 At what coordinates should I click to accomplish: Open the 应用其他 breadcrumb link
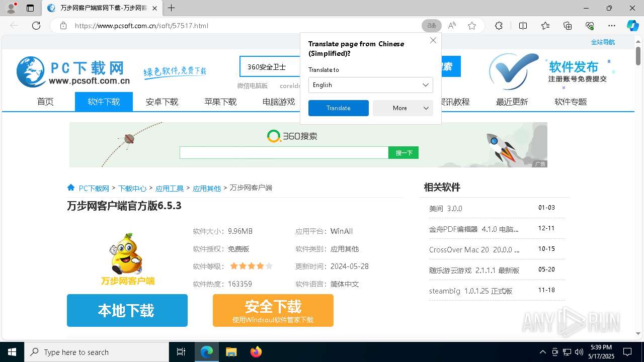pos(207,188)
